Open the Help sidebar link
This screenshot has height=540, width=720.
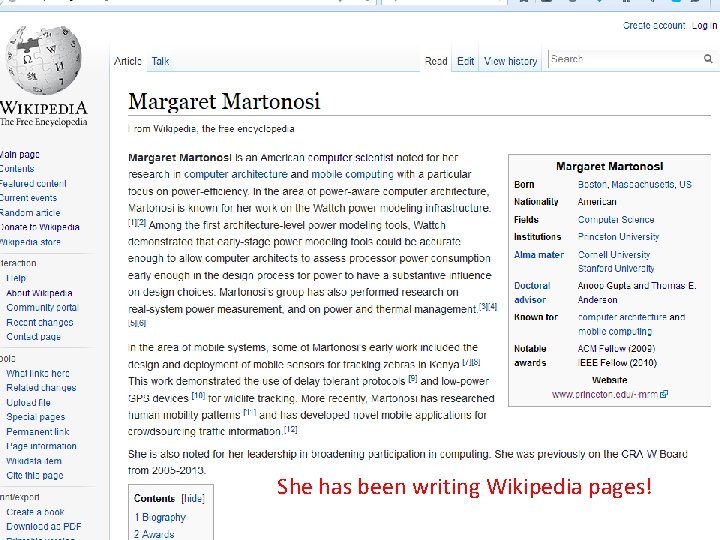[16, 278]
